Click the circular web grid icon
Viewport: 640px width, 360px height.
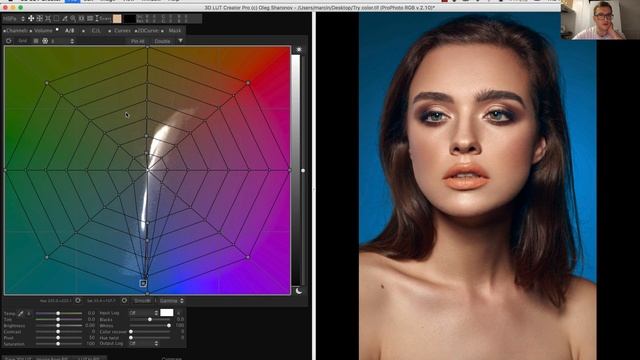click(45, 41)
